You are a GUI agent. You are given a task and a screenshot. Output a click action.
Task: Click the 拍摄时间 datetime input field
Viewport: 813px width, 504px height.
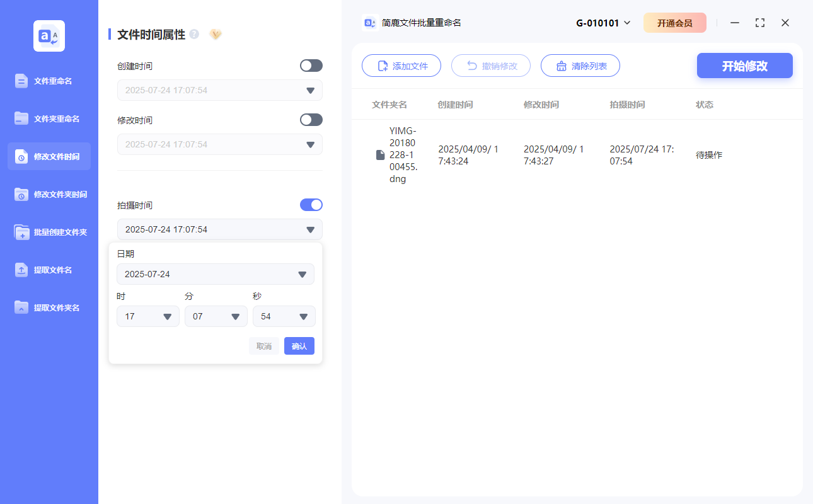219,229
